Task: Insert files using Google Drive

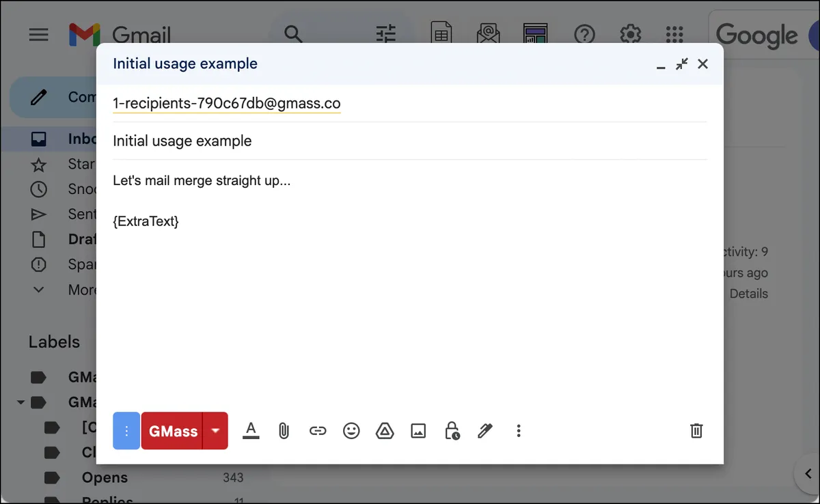Action: [385, 431]
